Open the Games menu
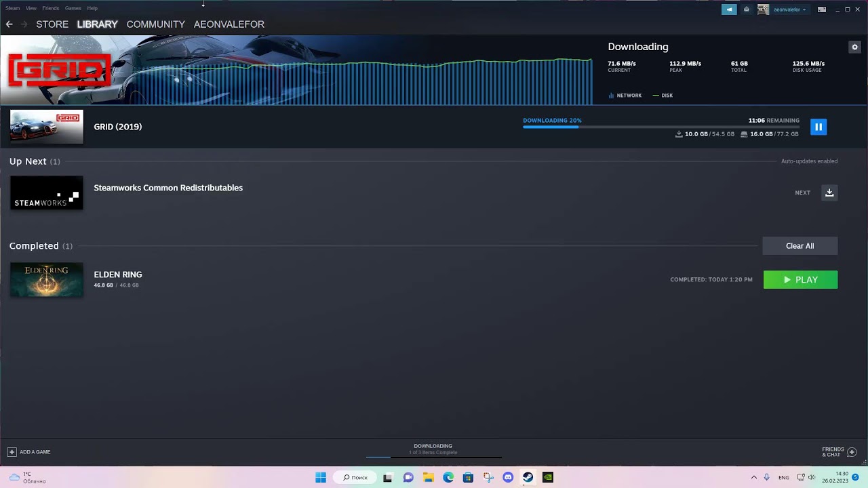The image size is (868, 488). coord(73,8)
